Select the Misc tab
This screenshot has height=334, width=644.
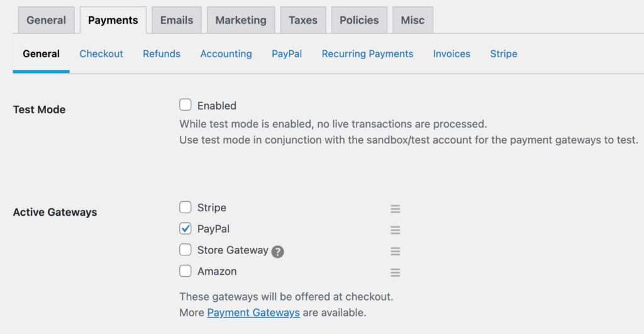pyautogui.click(x=413, y=20)
